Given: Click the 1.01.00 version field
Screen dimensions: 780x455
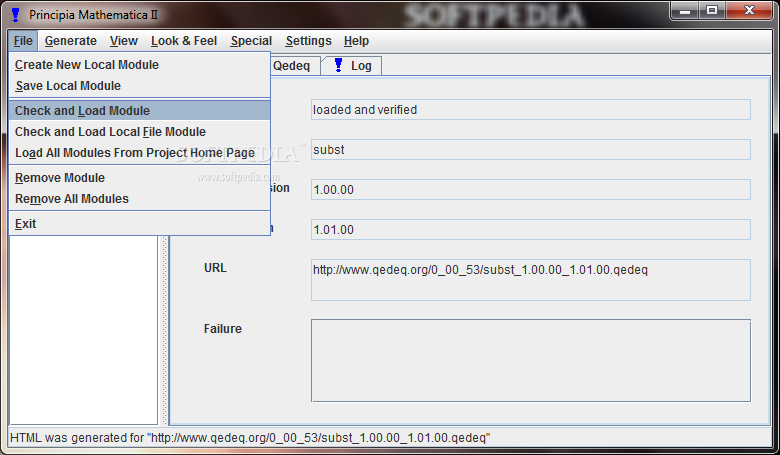Looking at the screenshot, I should point(531,230).
